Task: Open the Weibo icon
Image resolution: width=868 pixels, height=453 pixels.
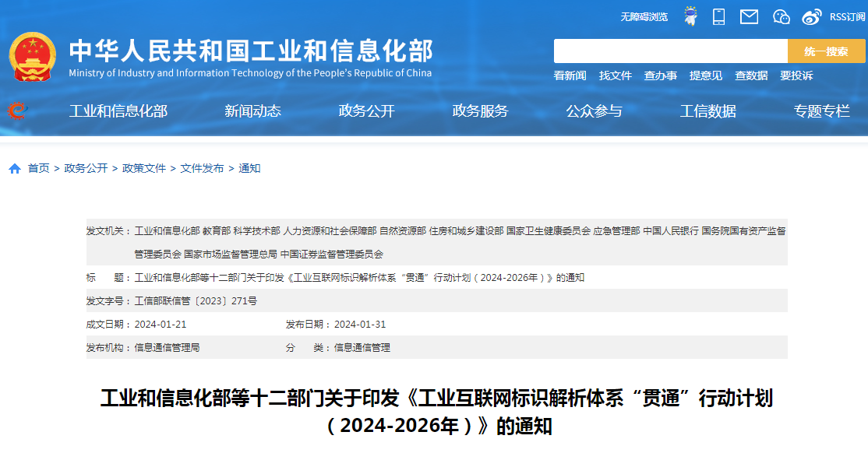Action: 812,17
